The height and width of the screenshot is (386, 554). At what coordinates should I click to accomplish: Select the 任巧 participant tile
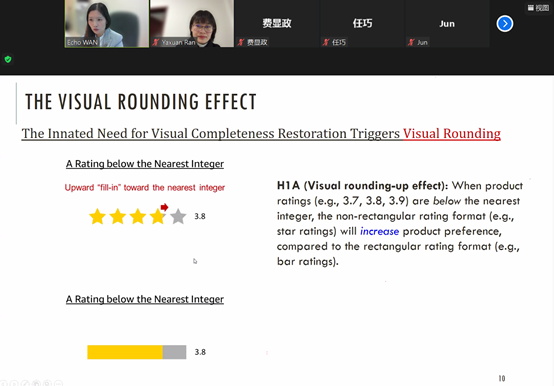click(x=362, y=23)
